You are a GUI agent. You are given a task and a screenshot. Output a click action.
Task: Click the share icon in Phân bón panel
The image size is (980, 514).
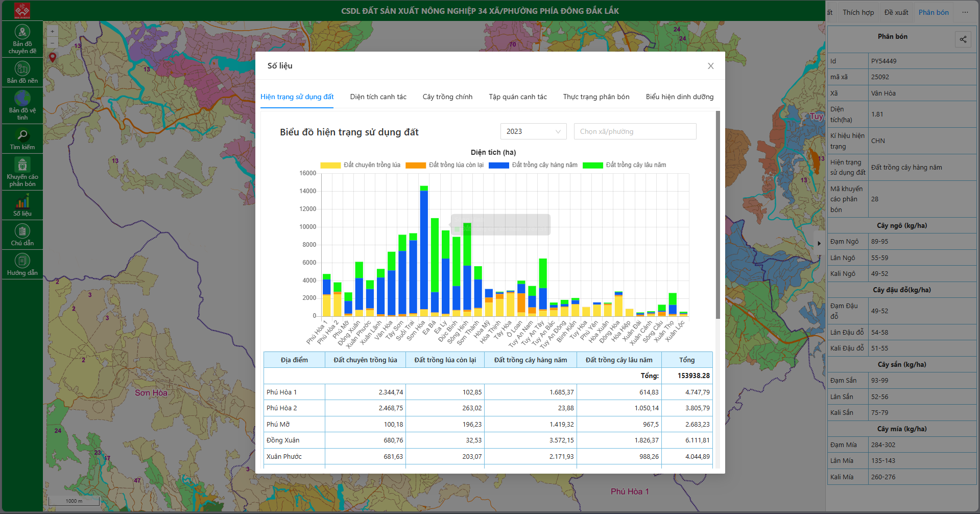(963, 39)
